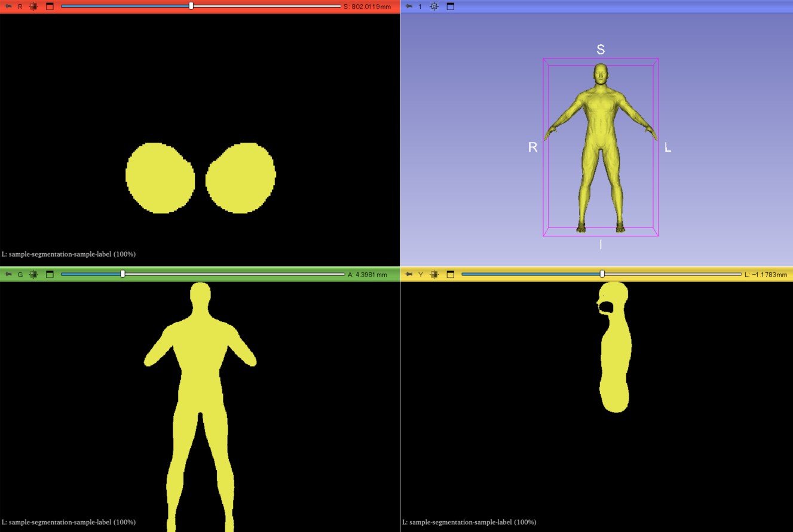
Task: Click the pin icon in the Red slice view
Action: 8,7
